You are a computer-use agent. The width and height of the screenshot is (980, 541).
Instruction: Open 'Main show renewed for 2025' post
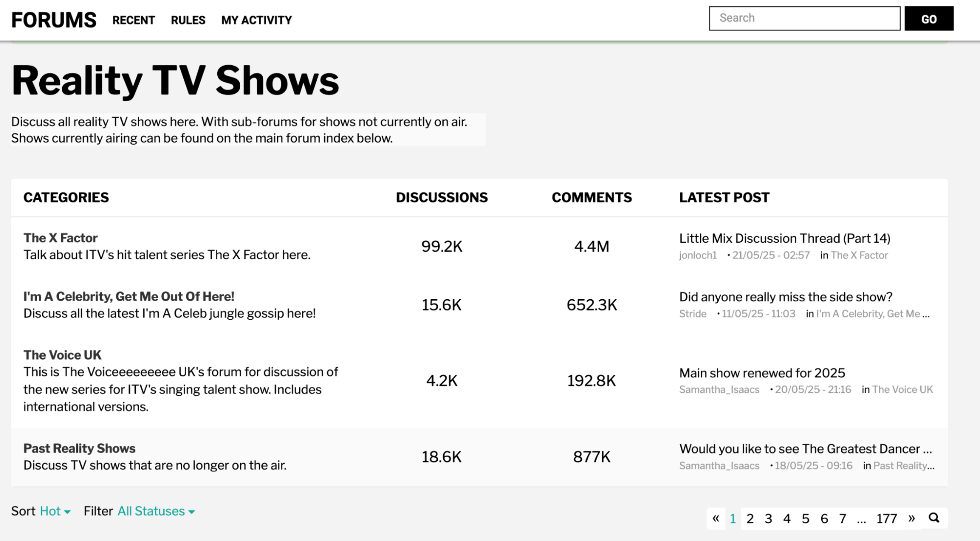click(x=762, y=373)
